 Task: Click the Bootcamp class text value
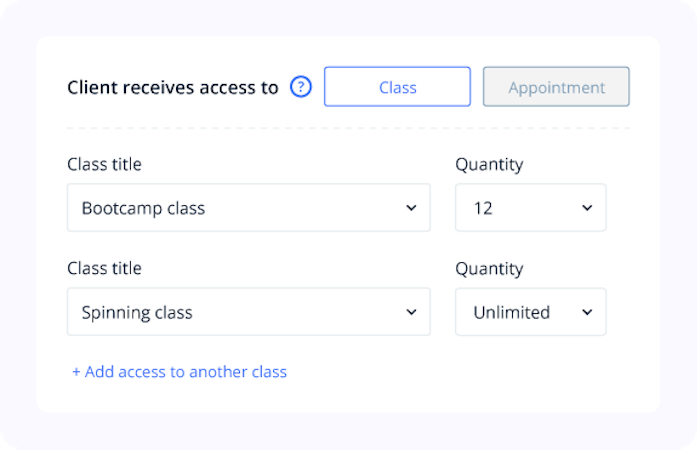(x=143, y=208)
